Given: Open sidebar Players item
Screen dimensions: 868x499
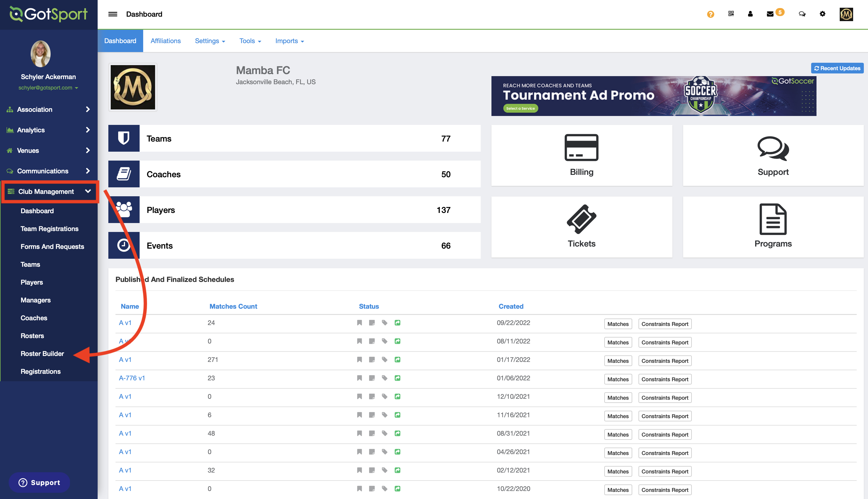Looking at the screenshot, I should point(32,282).
